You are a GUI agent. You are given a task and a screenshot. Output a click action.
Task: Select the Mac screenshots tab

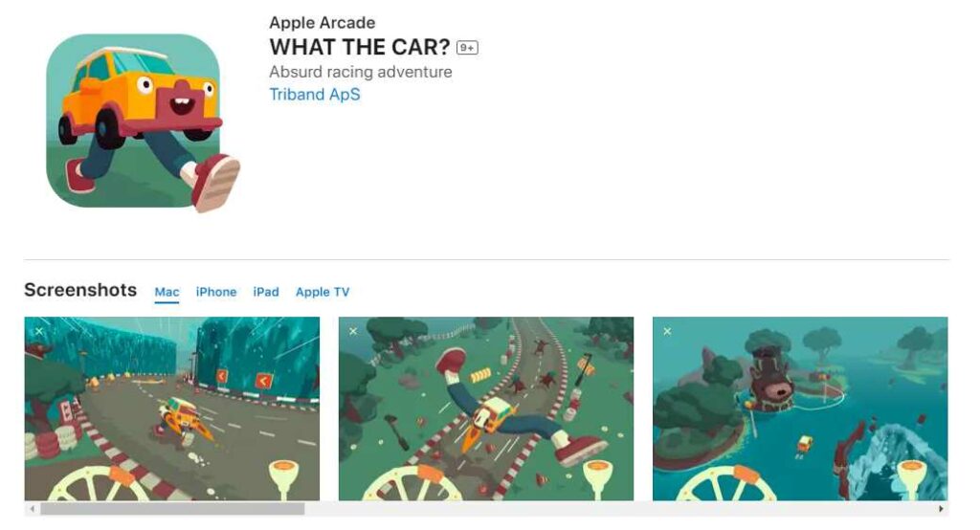[x=167, y=292]
